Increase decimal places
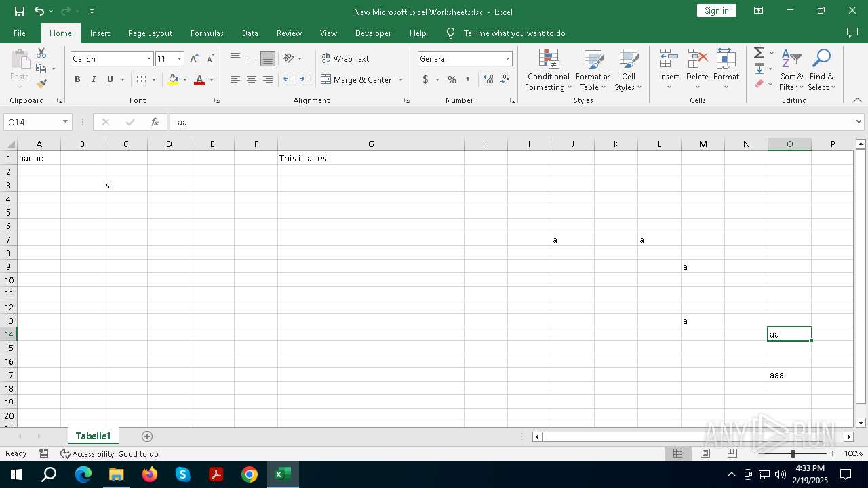This screenshot has width=868, height=488. 488,79
